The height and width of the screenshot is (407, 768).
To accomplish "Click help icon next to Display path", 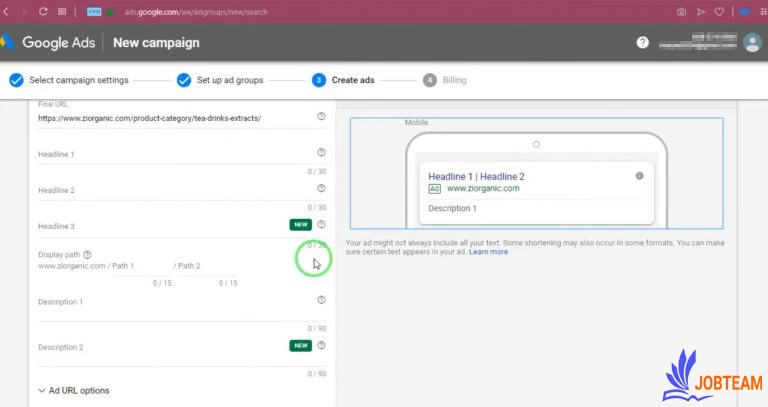I will pos(88,255).
